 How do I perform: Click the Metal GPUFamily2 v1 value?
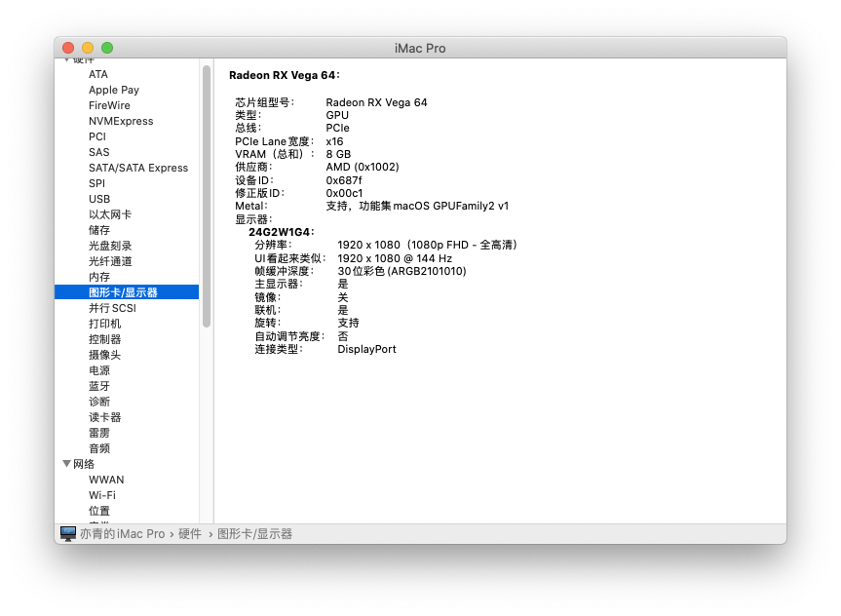[417, 206]
